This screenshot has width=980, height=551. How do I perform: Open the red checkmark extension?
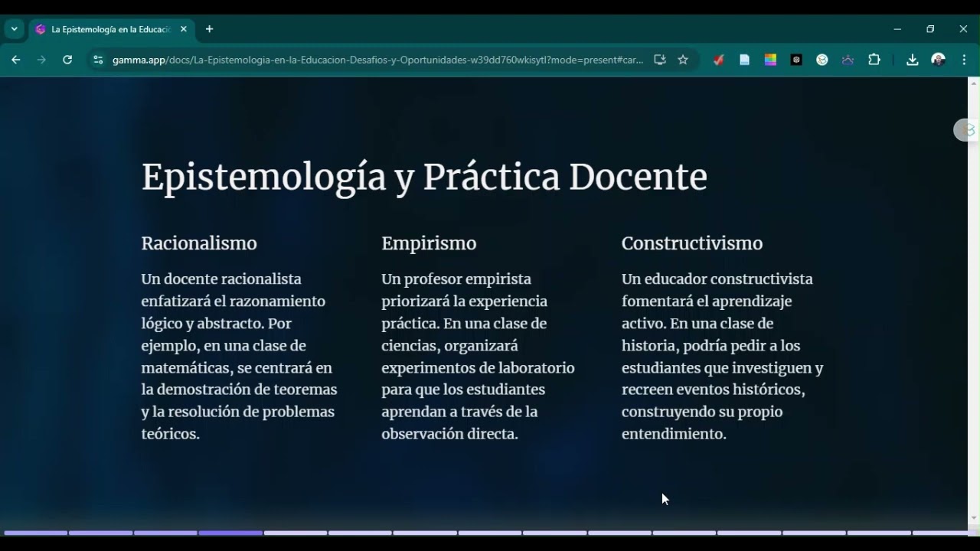coord(718,60)
